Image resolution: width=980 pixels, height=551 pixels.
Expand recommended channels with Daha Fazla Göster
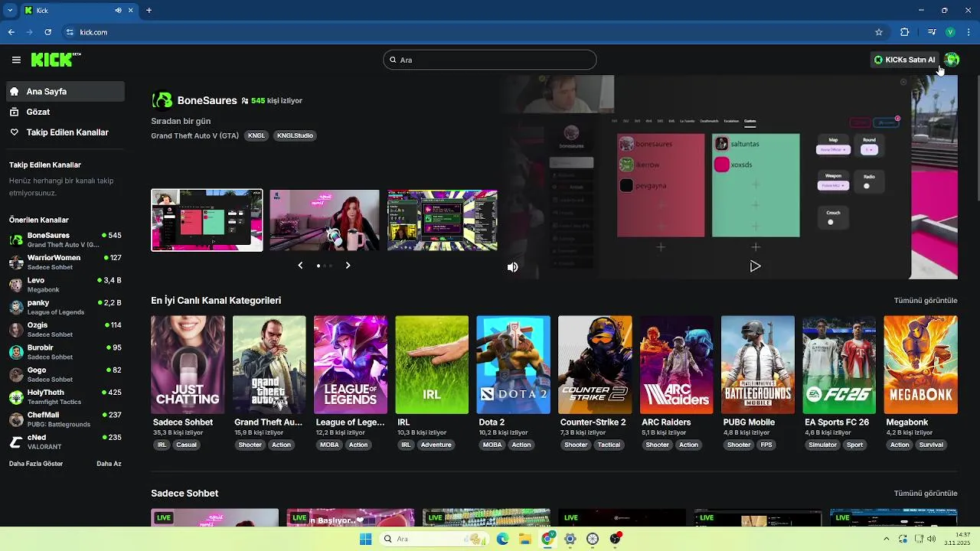point(36,464)
